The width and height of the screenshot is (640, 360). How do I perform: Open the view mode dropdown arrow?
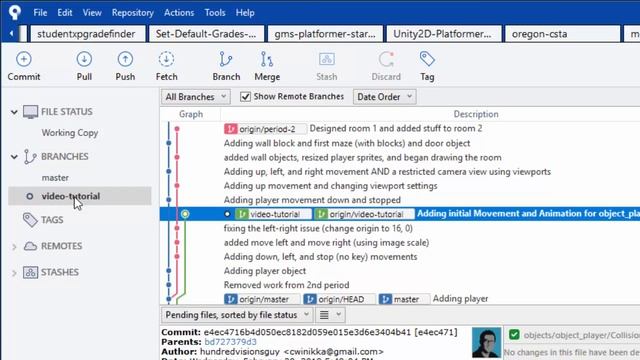click(338, 315)
